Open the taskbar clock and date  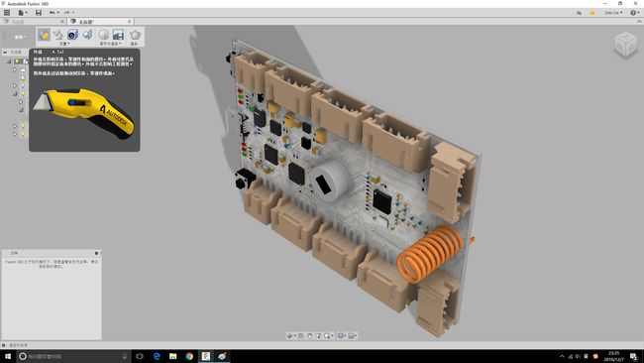pos(614,356)
